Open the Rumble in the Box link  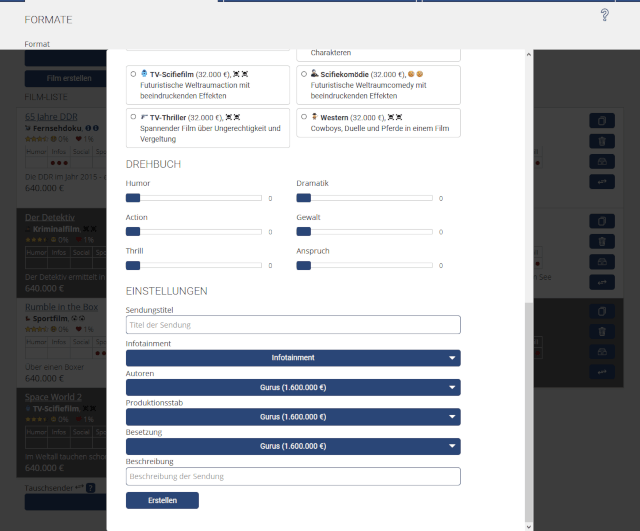click(x=61, y=307)
